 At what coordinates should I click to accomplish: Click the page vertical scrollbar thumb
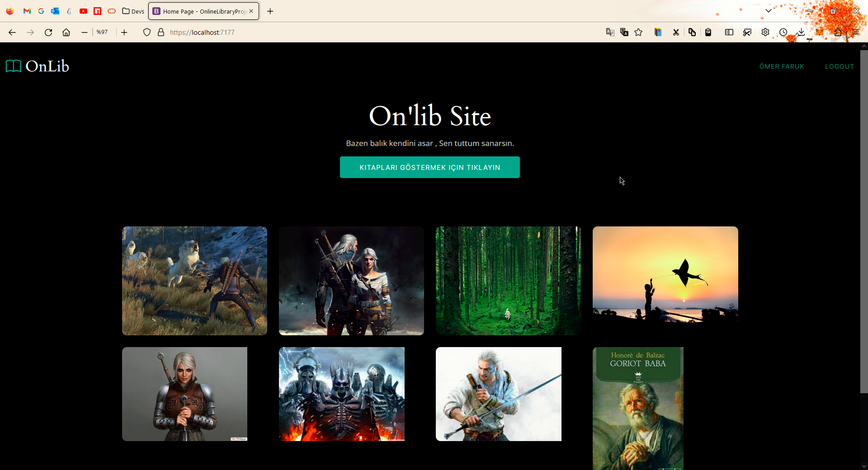point(864,221)
